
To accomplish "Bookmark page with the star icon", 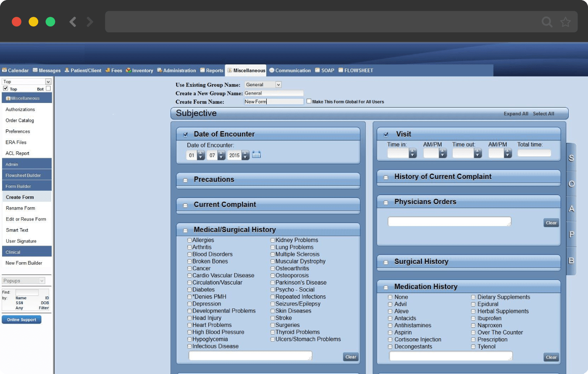I will pos(565,22).
